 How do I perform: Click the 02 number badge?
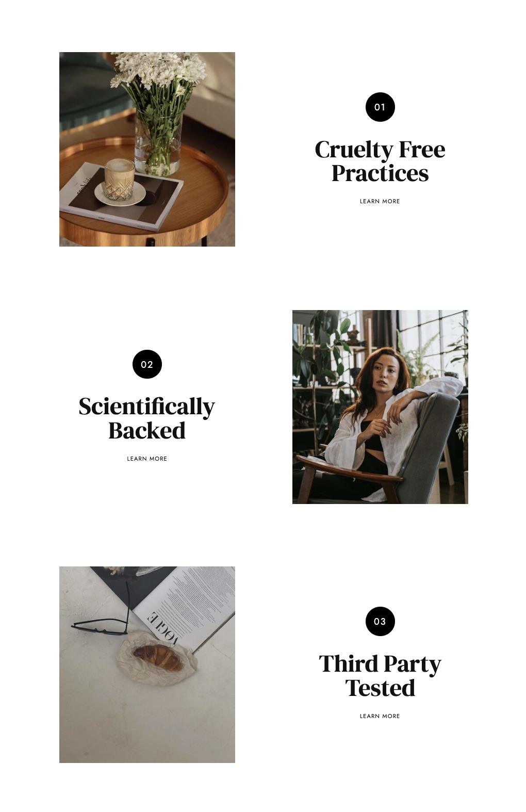147,364
